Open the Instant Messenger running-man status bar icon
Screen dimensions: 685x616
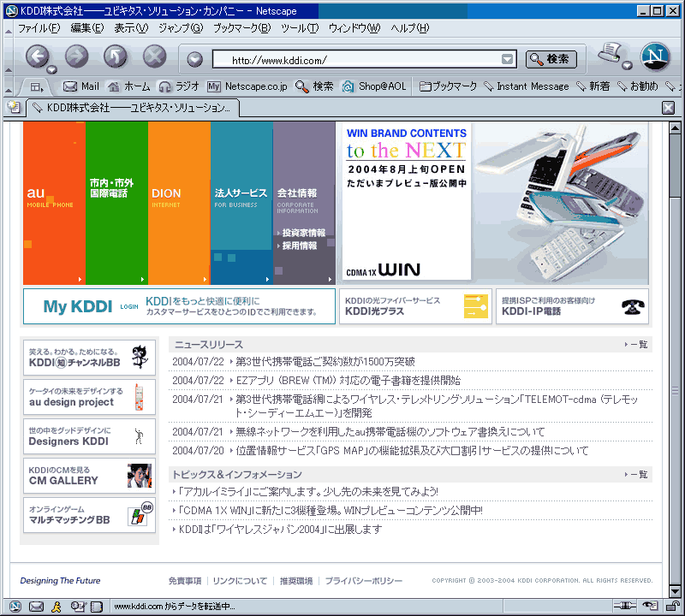(x=57, y=606)
